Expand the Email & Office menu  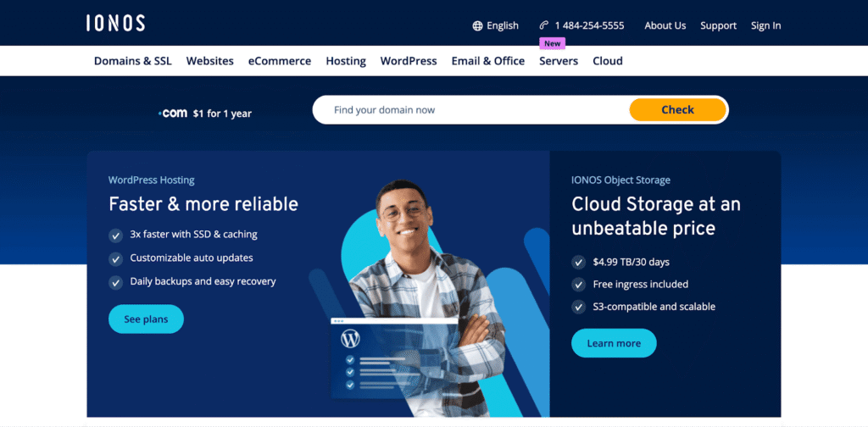pyautogui.click(x=487, y=61)
